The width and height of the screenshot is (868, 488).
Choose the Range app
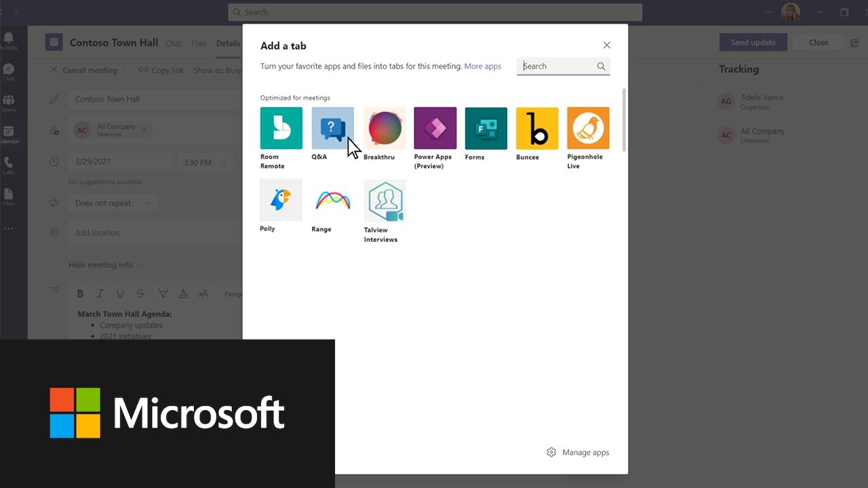(332, 200)
